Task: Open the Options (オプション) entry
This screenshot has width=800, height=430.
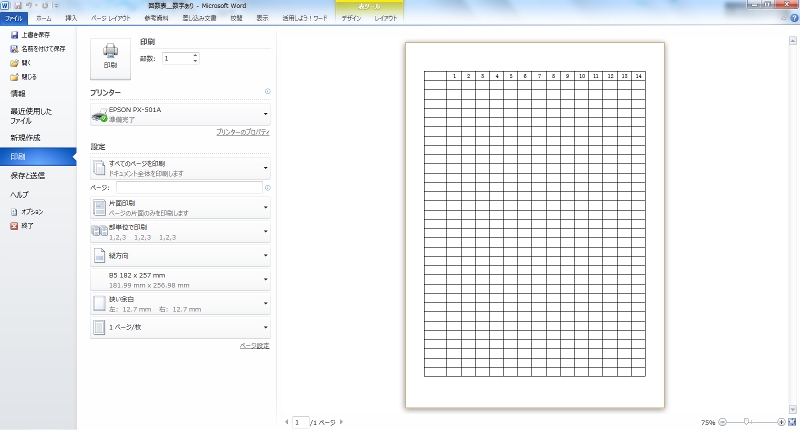Action: tap(27, 212)
